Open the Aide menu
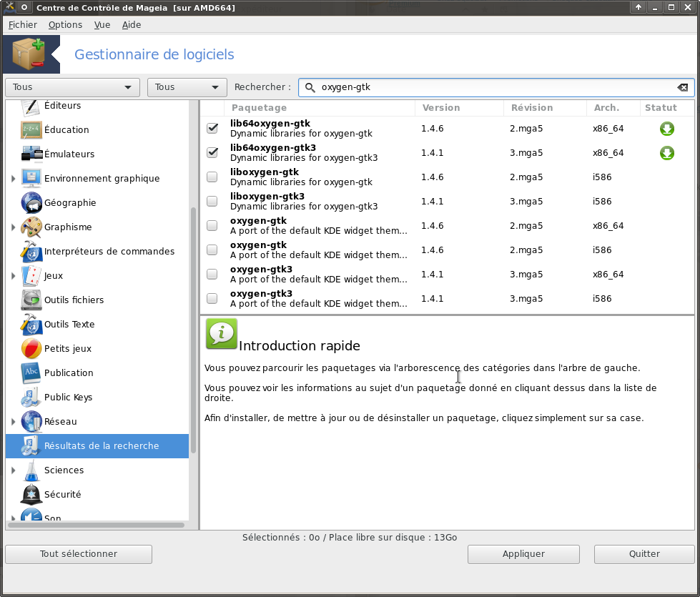This screenshot has height=597, width=700. coord(132,25)
